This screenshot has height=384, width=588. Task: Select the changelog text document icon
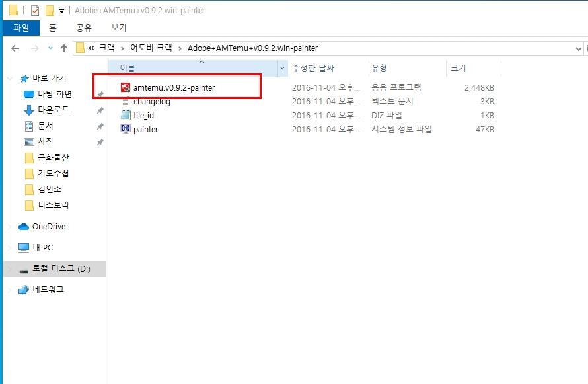[x=126, y=102]
